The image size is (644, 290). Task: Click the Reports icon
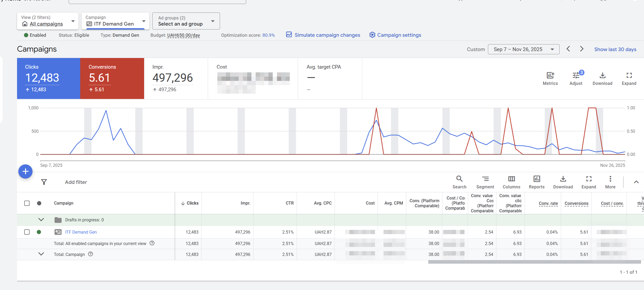pos(536,179)
